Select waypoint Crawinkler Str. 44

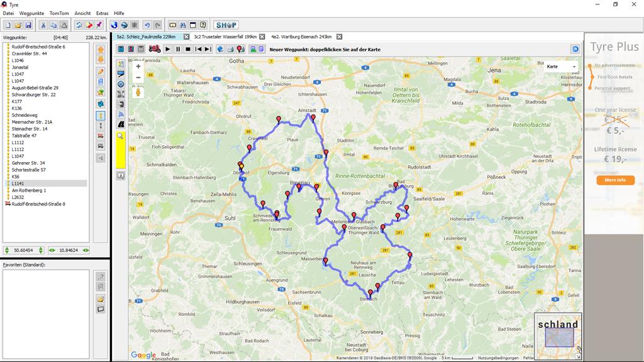[29, 53]
